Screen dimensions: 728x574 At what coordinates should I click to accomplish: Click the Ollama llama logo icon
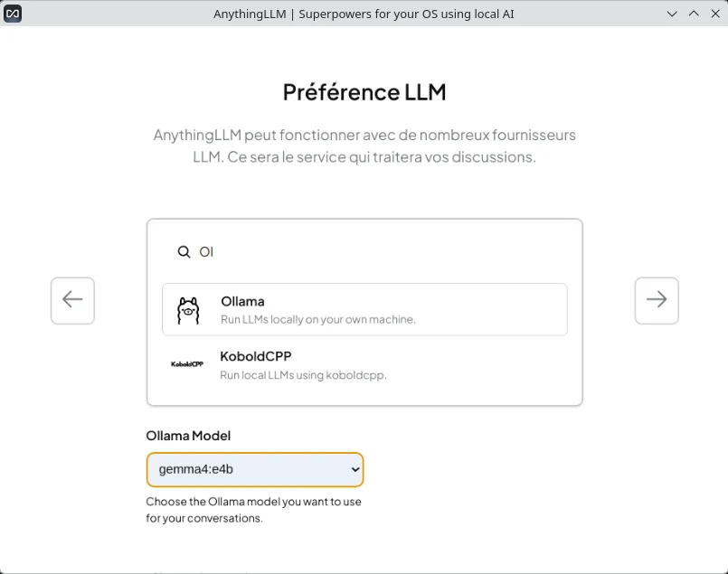coord(188,310)
